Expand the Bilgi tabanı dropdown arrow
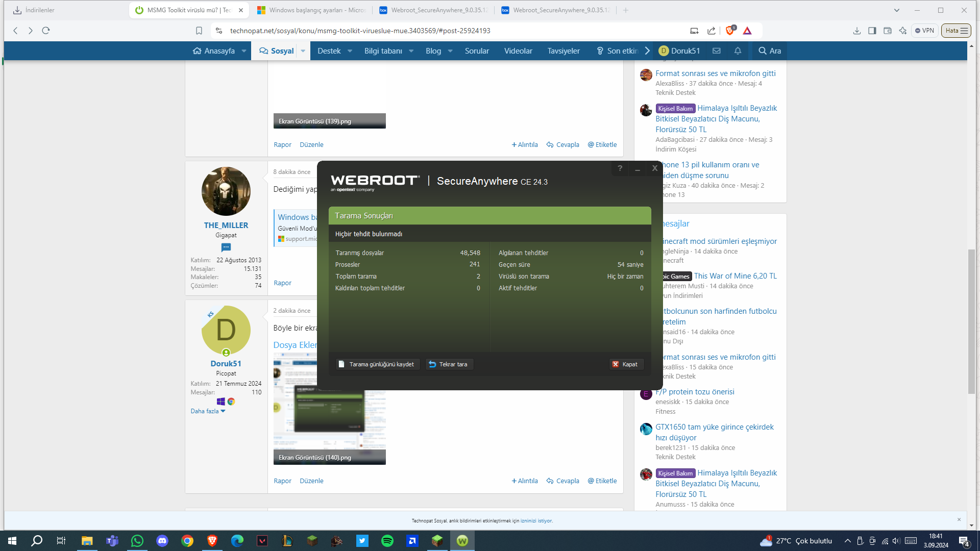Screen dimensions: 980x551 point(411,51)
